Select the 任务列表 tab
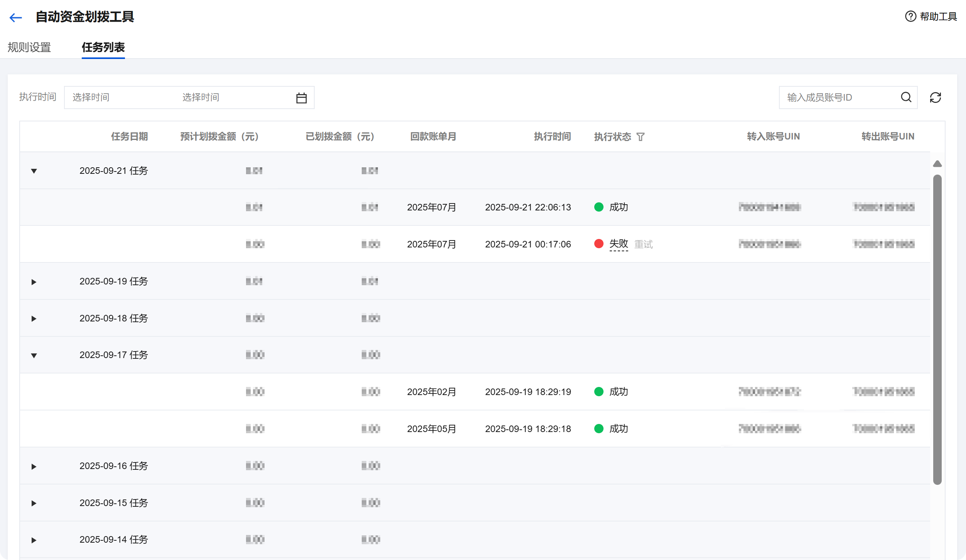This screenshot has width=966, height=560. click(103, 47)
